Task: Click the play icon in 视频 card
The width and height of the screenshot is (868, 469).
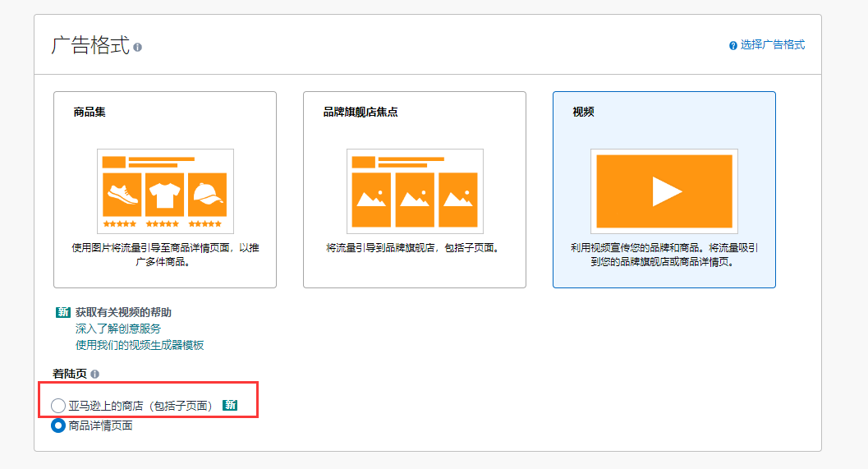Action: [667, 191]
